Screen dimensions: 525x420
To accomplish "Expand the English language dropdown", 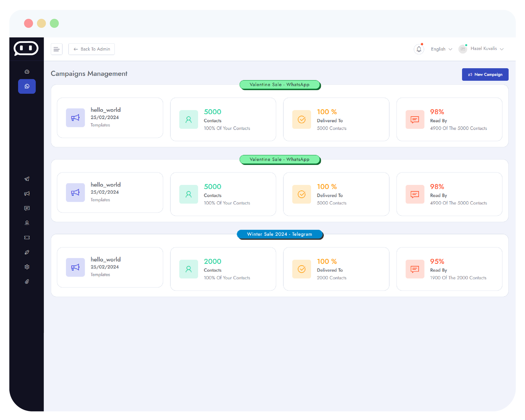I will point(441,49).
